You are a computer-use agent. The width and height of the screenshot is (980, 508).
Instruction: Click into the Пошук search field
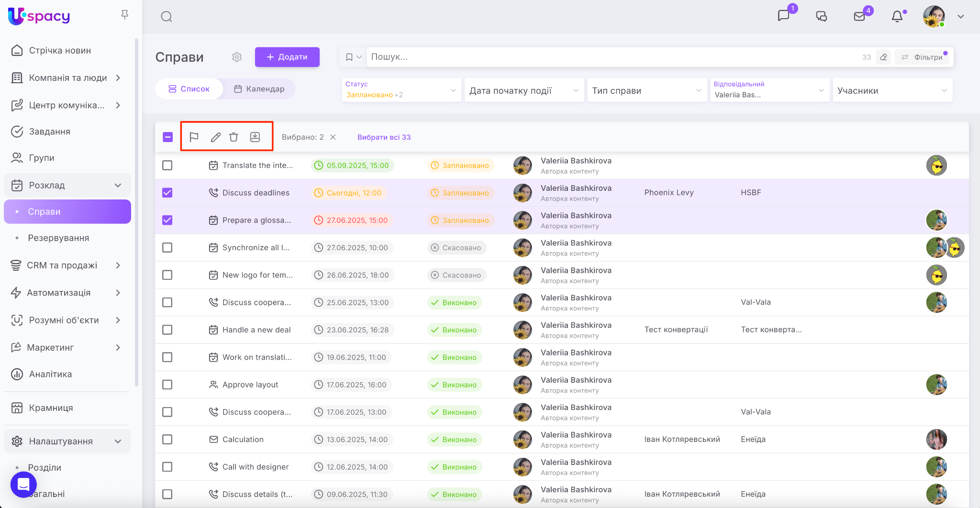tap(612, 57)
